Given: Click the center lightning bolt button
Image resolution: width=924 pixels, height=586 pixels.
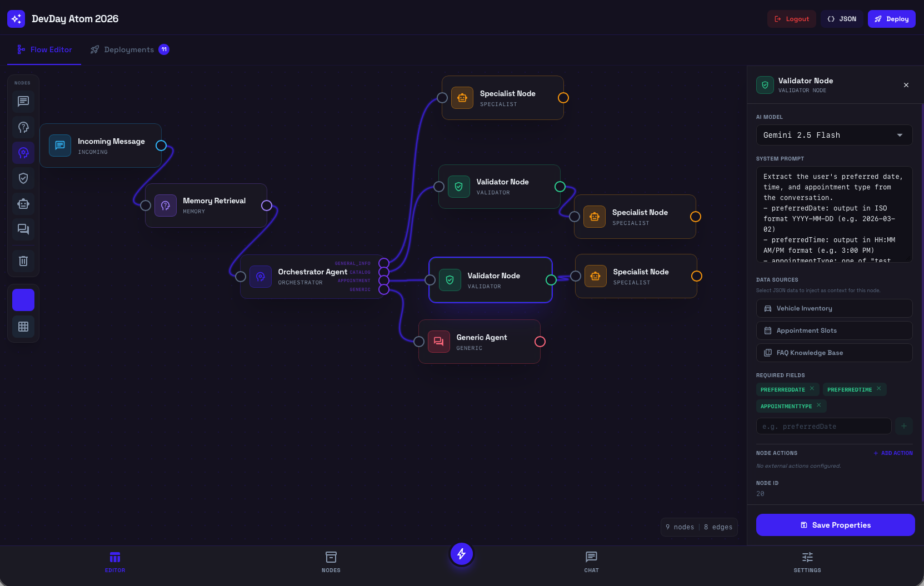Looking at the screenshot, I should [461, 554].
